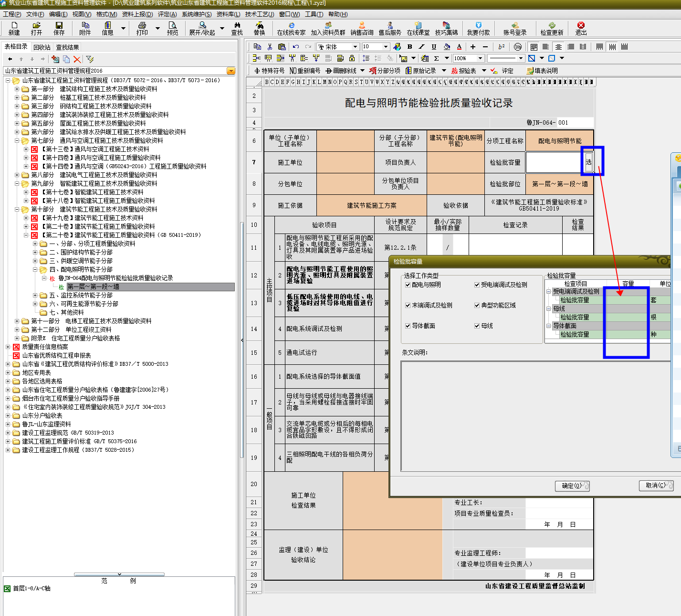The height and width of the screenshot is (616, 681).
Task: Click the 确定(O) button
Action: pyautogui.click(x=572, y=486)
